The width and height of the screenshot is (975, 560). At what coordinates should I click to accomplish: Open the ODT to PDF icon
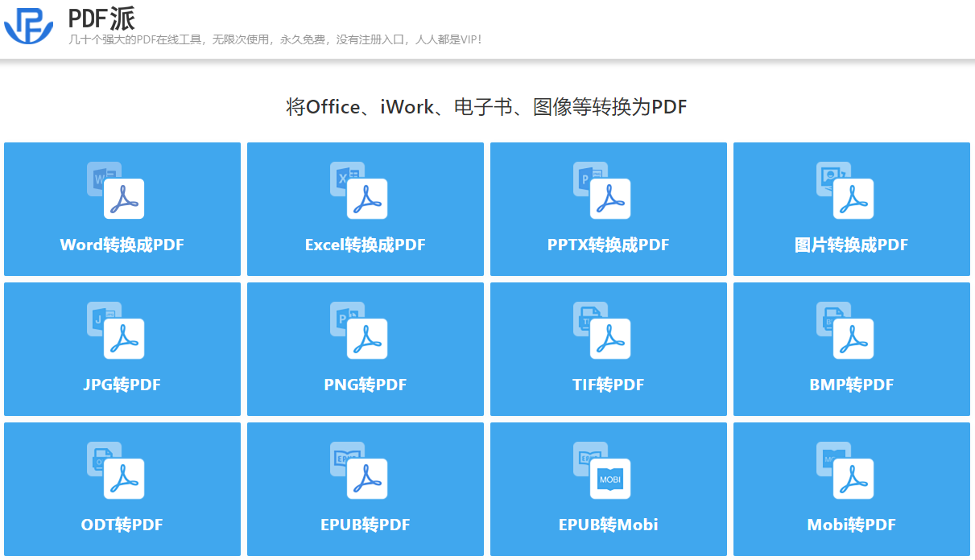[x=116, y=471]
